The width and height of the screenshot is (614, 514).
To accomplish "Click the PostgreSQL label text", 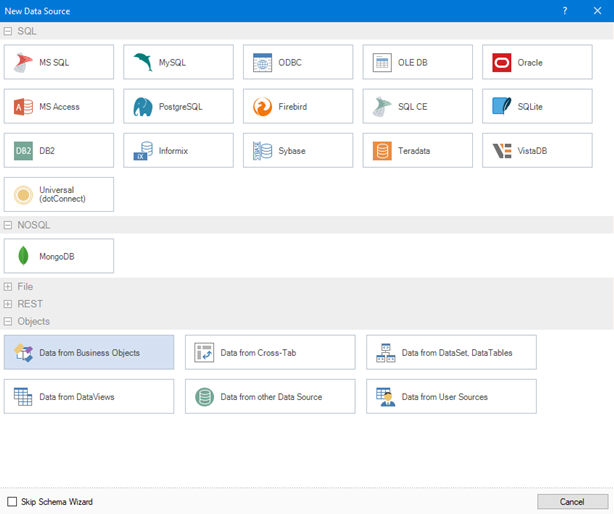I will 181,106.
